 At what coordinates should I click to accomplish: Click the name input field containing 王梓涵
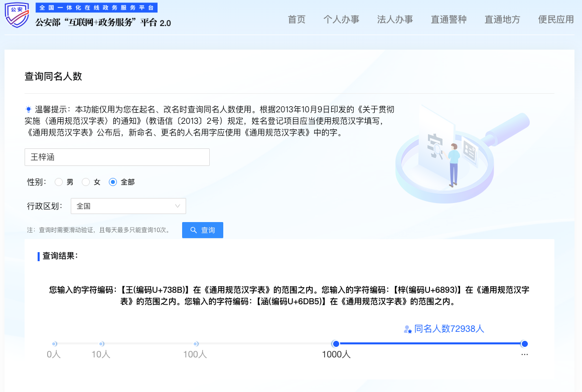tap(117, 157)
